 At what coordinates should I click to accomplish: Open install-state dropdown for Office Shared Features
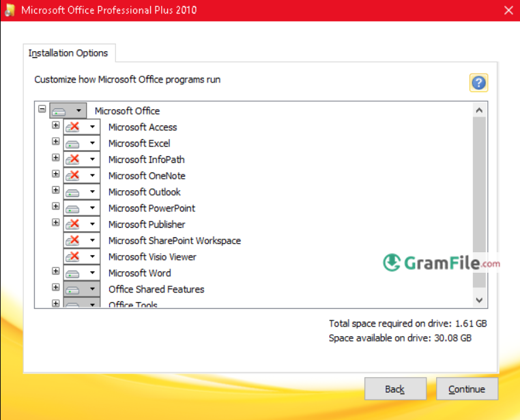point(82,289)
